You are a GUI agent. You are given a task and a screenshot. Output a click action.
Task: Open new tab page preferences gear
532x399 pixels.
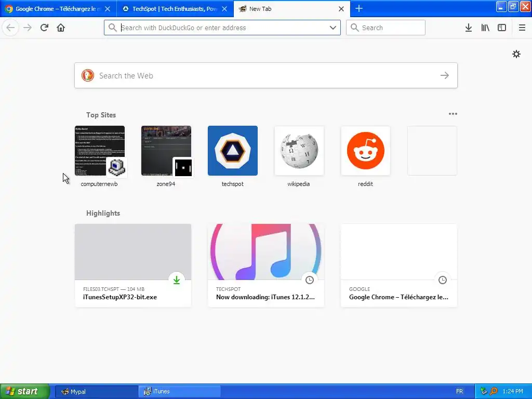tap(516, 54)
